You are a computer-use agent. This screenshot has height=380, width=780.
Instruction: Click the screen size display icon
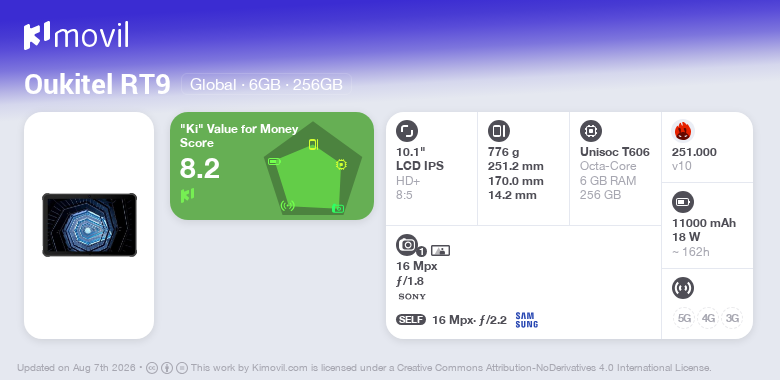pyautogui.click(x=407, y=131)
